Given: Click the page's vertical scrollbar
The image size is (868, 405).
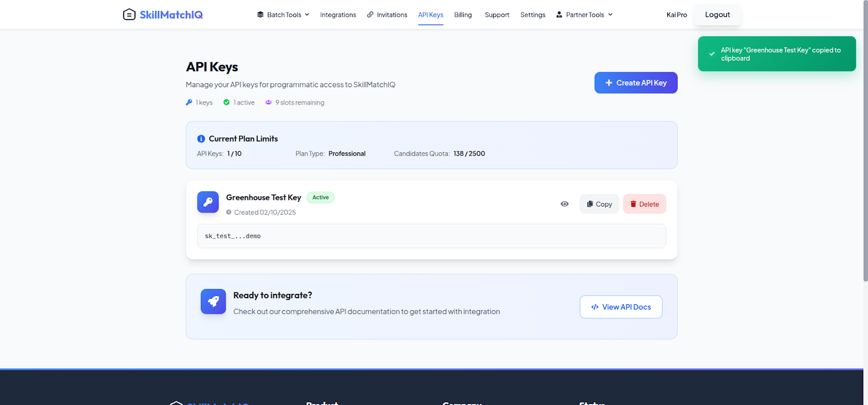Looking at the screenshot, I should pos(865,141).
